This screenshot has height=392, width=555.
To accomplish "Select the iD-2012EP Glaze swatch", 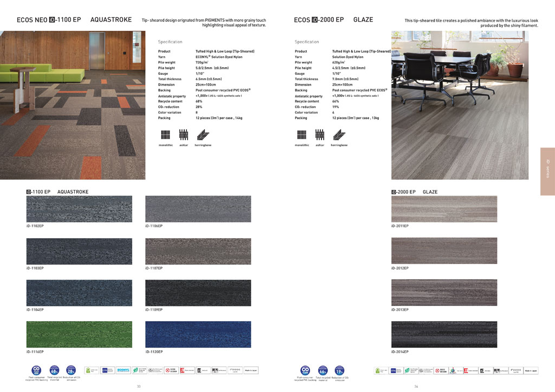I will (444, 251).
